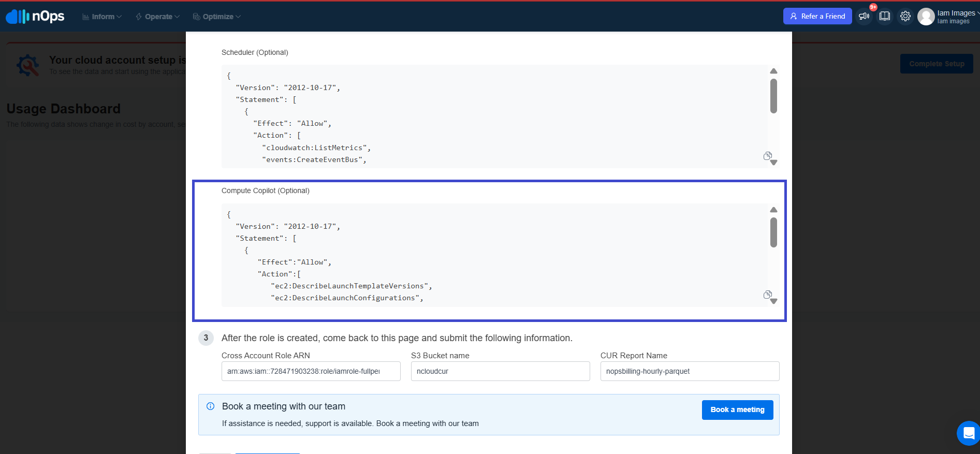980x454 pixels.
Task: Click the nOps logo
Action: click(x=35, y=17)
